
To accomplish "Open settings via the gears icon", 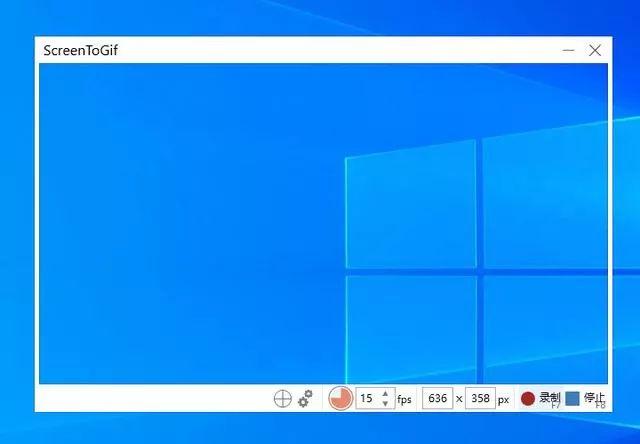I will tap(306, 398).
